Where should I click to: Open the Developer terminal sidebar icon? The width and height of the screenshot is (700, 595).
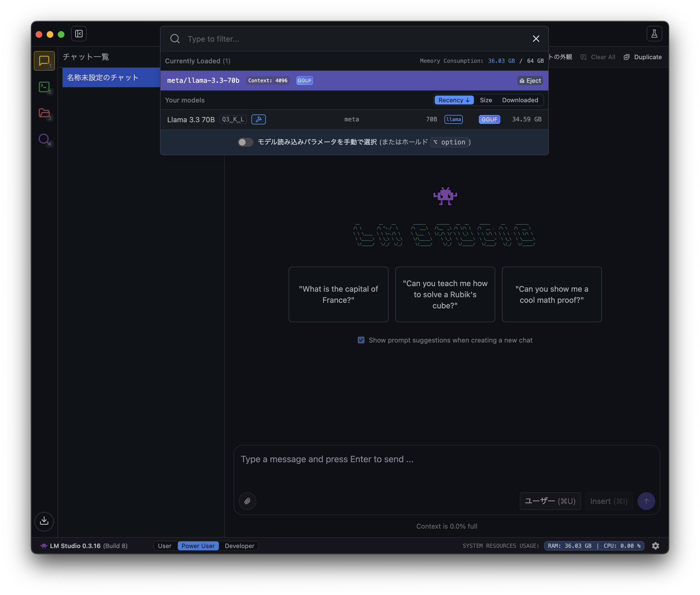[44, 87]
